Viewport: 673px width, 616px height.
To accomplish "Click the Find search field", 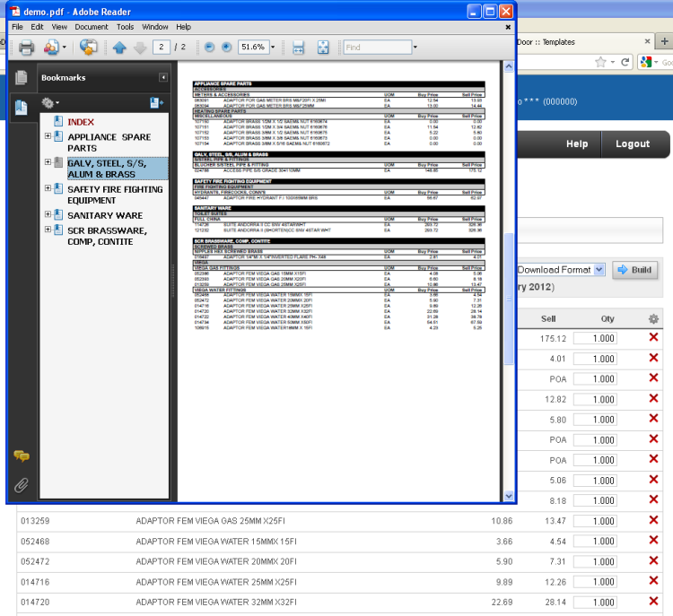I will [x=375, y=47].
